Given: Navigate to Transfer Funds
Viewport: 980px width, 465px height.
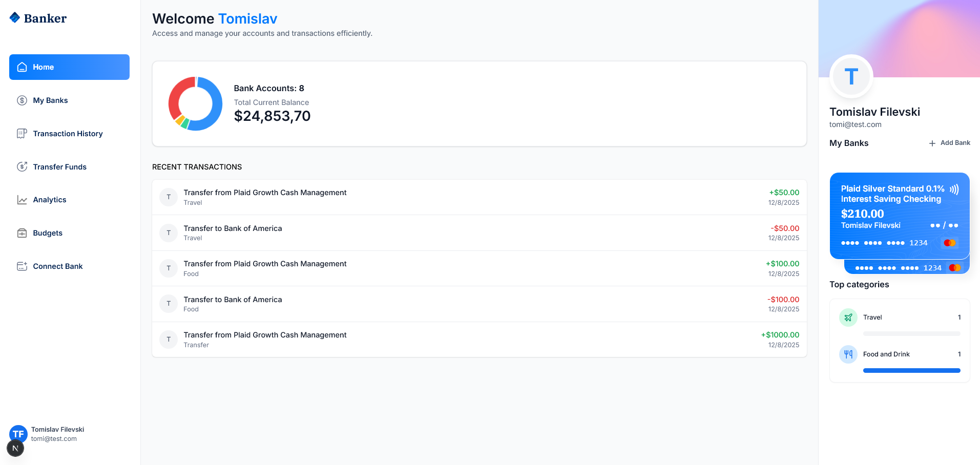Looking at the screenshot, I should [x=59, y=167].
